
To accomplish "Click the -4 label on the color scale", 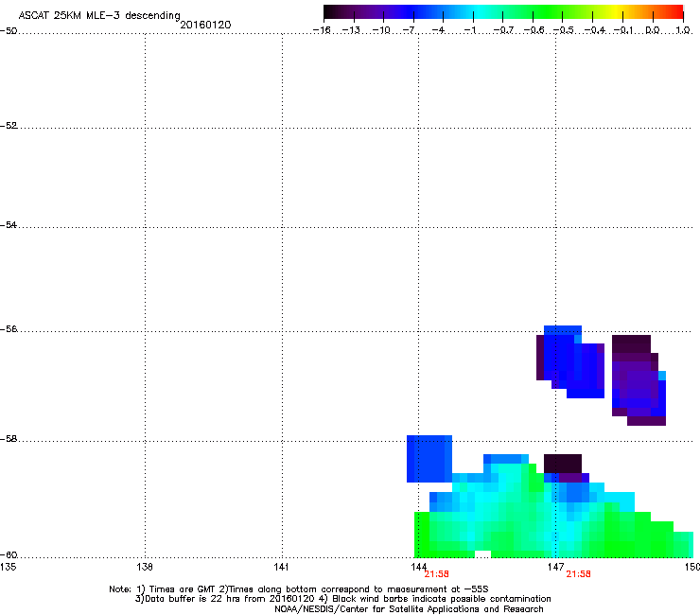I will pyautogui.click(x=439, y=30).
